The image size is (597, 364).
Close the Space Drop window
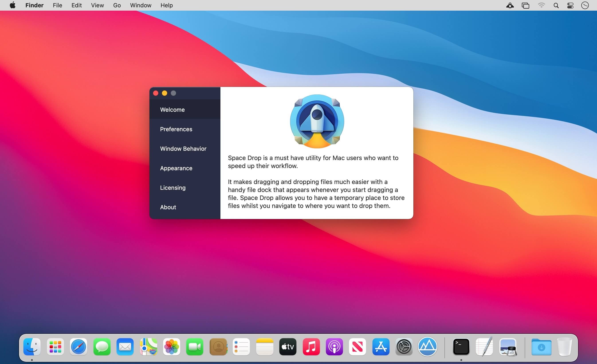point(156,93)
